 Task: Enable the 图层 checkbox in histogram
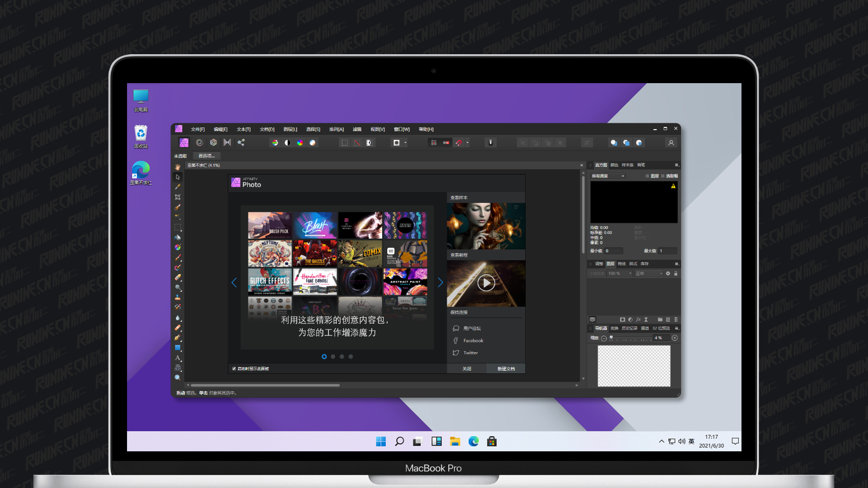coord(648,176)
